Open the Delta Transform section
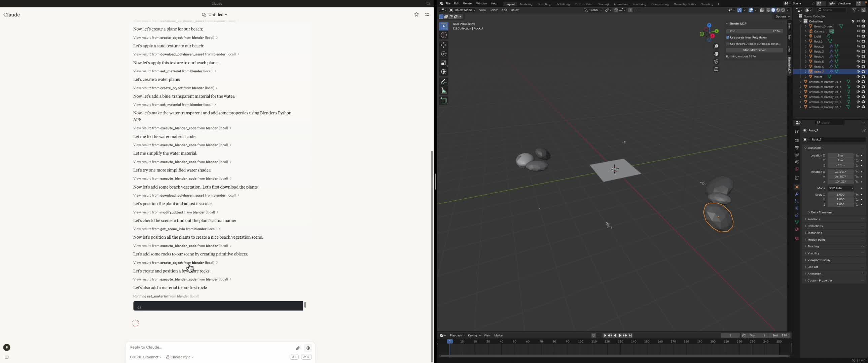 click(x=821, y=212)
